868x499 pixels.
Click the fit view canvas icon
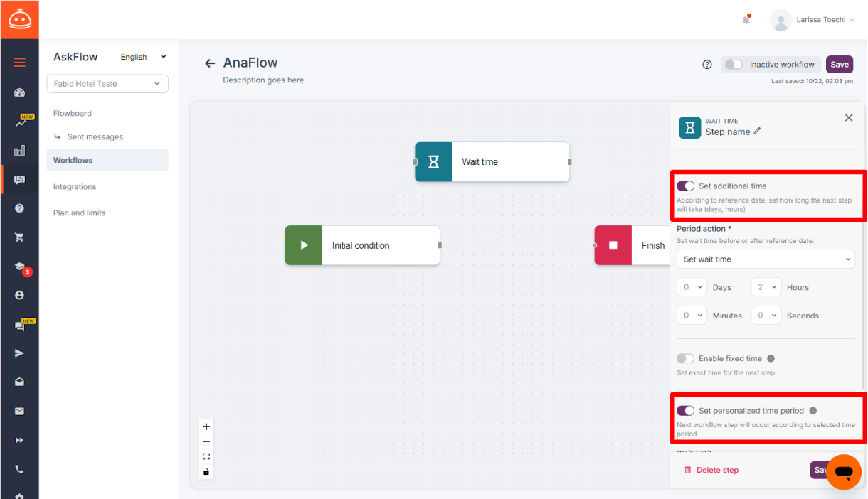click(x=206, y=456)
